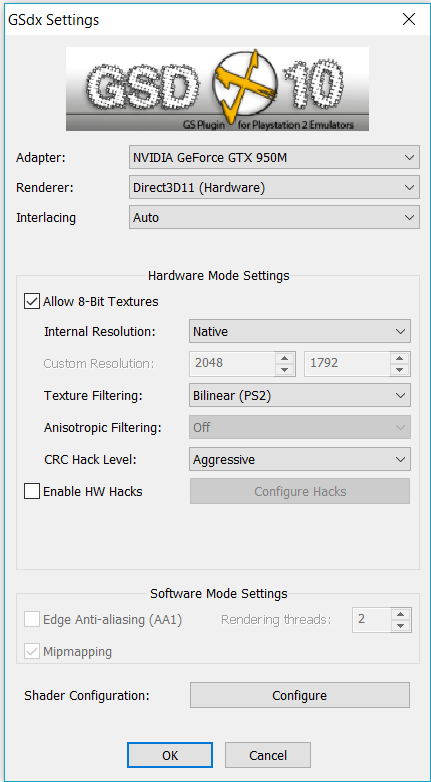Click the Rendering threads field showing 2
The height and width of the screenshot is (782, 431).
tap(372, 619)
